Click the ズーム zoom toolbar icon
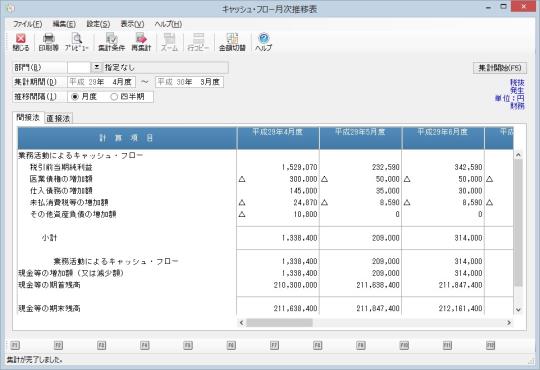 point(169,42)
